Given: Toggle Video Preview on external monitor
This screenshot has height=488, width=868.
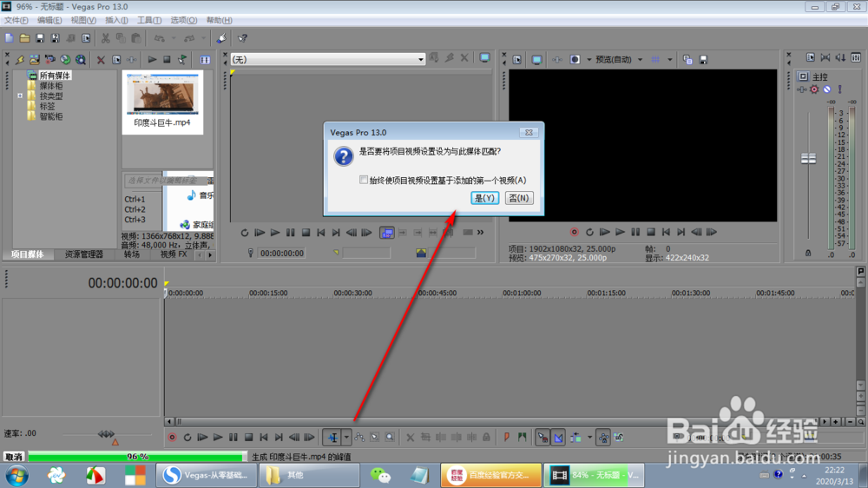Looking at the screenshot, I should [x=536, y=59].
